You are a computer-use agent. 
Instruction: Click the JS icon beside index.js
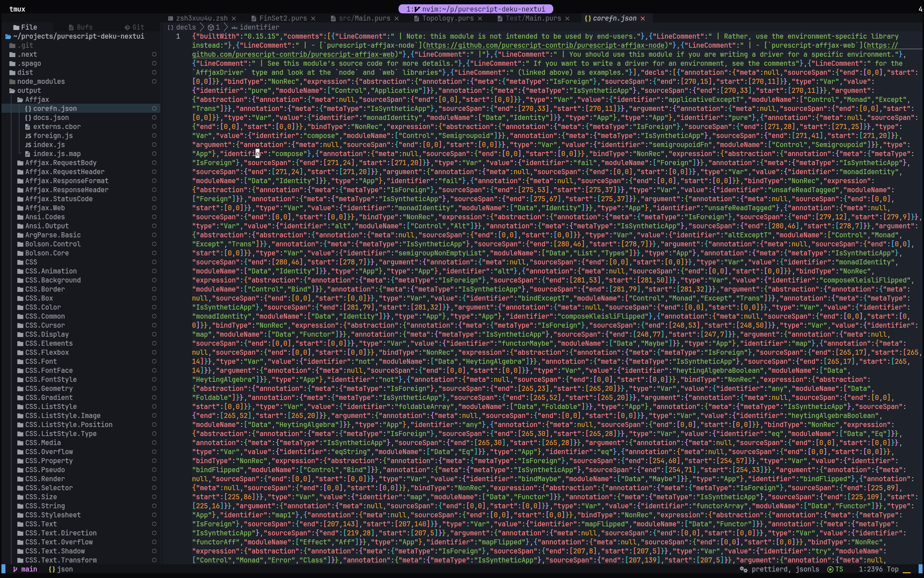tap(28, 145)
